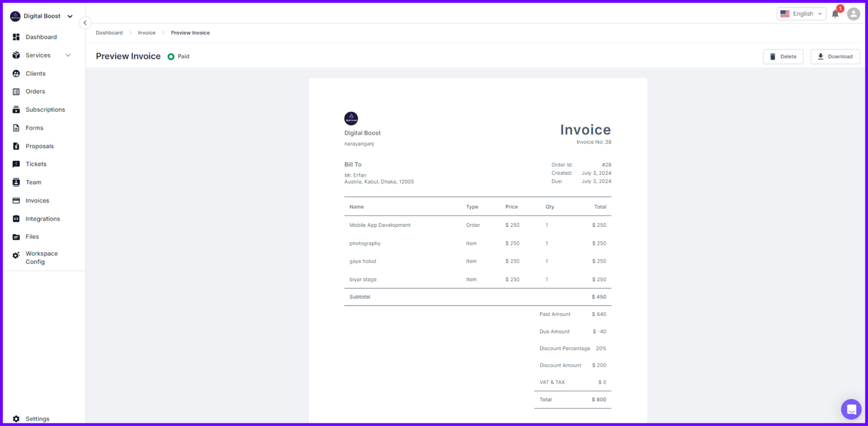Collapse the sidebar with the chevron button

(85, 23)
